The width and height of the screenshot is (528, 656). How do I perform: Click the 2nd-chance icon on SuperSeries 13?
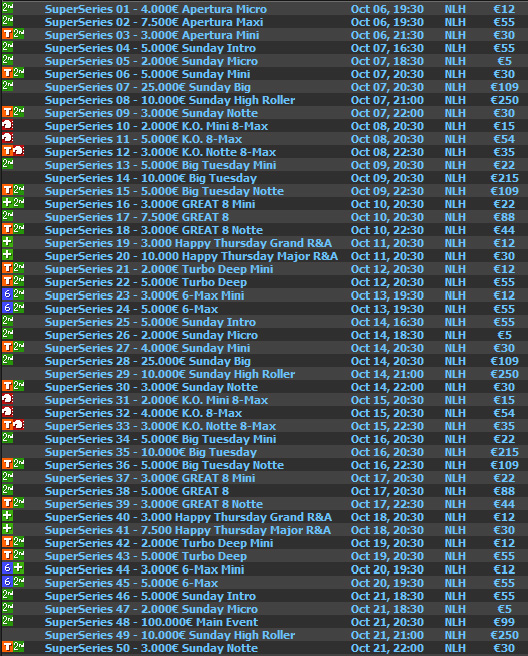8,164
